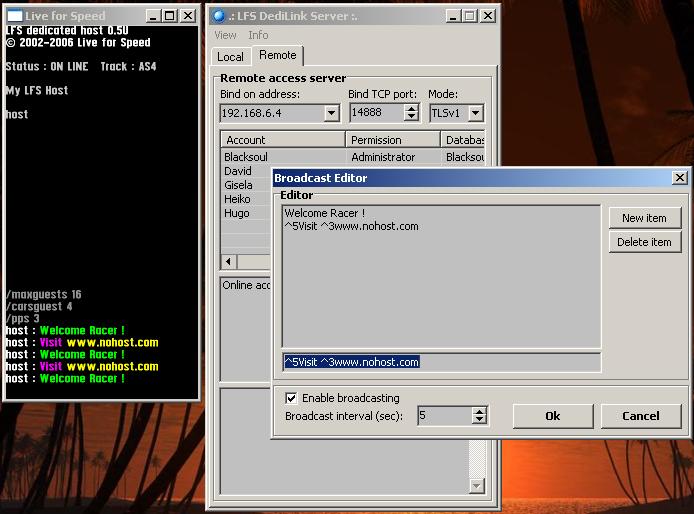Click the Administrator permission cell
This screenshot has height=514, width=694.
(383, 157)
